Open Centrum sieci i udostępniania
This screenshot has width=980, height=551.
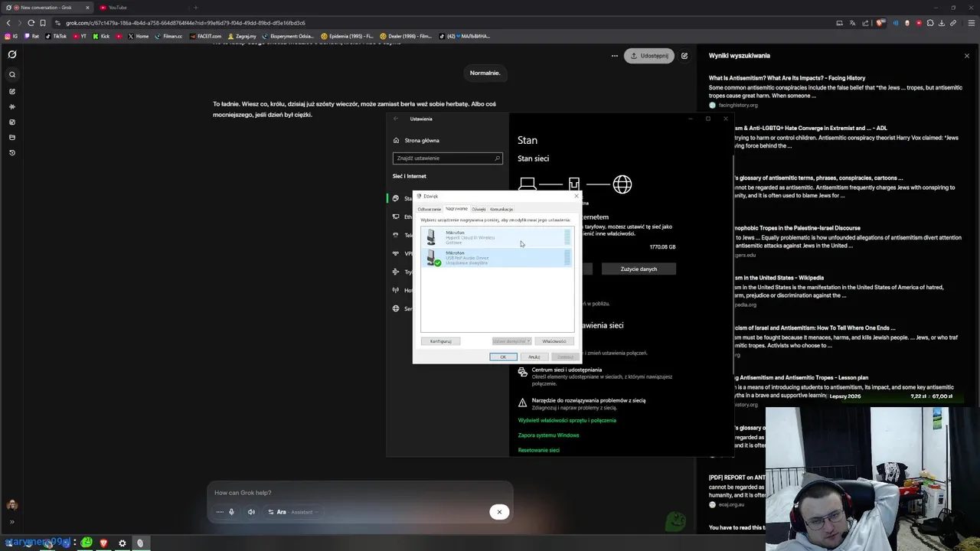597,377
